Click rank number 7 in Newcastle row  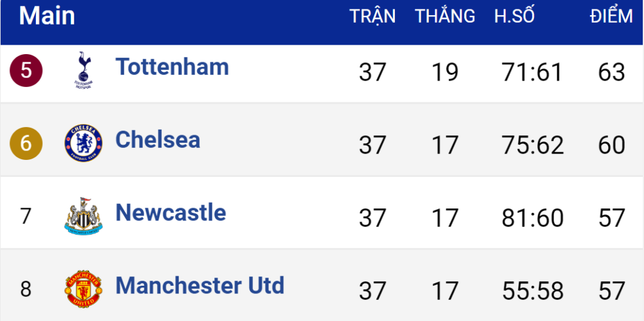coord(26,217)
